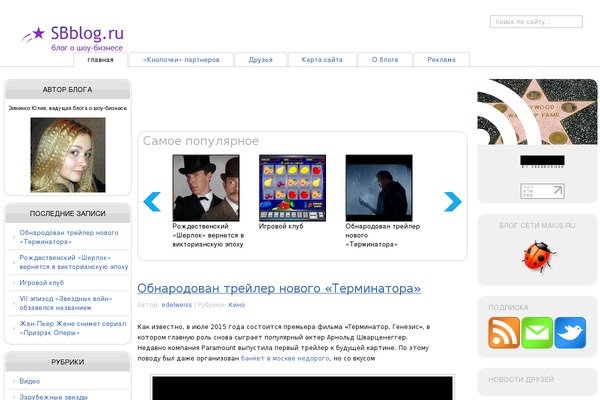Image resolution: width=600 pixels, height=400 pixels.
Task: Follow the «банкет в москве недорого» link
Action: coord(285,359)
